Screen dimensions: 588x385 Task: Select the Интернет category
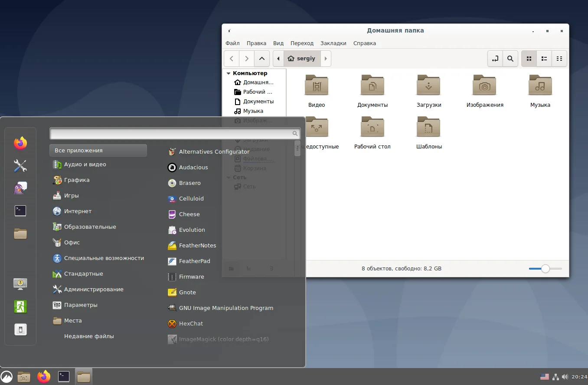point(78,211)
